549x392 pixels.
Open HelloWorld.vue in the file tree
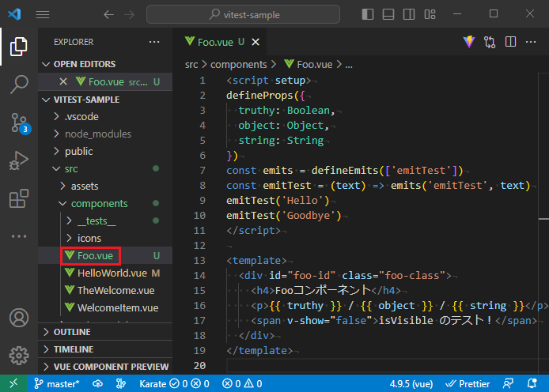click(x=105, y=273)
